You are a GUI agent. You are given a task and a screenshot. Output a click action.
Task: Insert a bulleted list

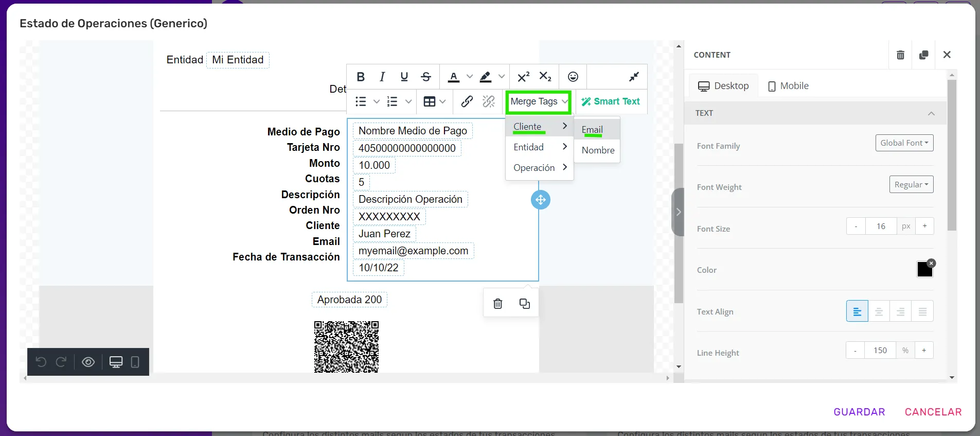pyautogui.click(x=361, y=101)
